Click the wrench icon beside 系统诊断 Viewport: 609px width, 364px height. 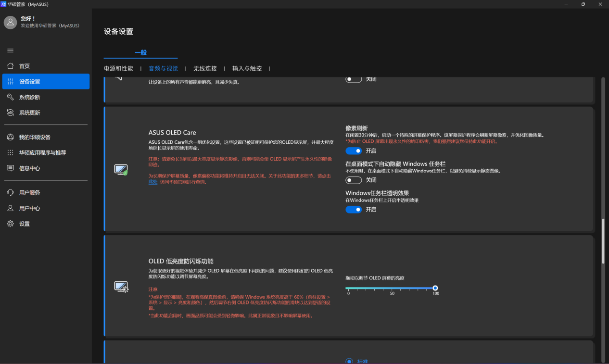click(10, 97)
